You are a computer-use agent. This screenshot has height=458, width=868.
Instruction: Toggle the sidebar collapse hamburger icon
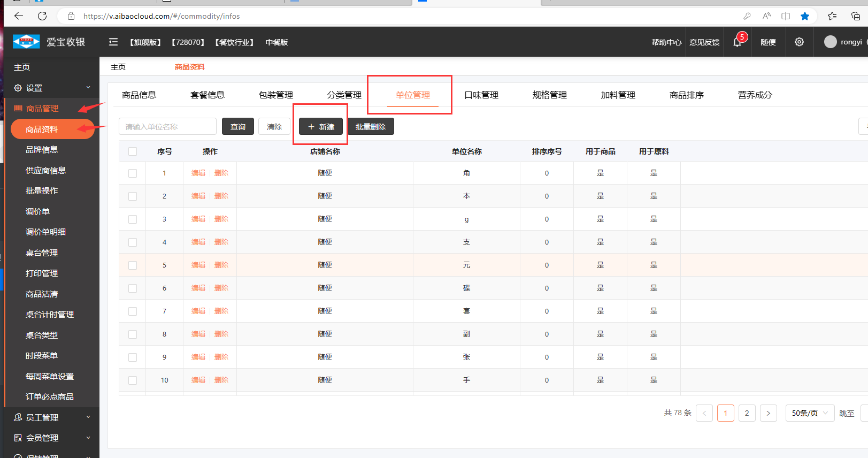[x=113, y=42]
